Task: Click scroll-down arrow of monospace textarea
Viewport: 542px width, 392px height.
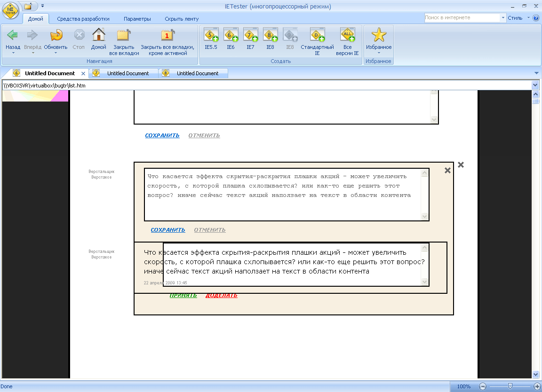Action: pyautogui.click(x=425, y=217)
